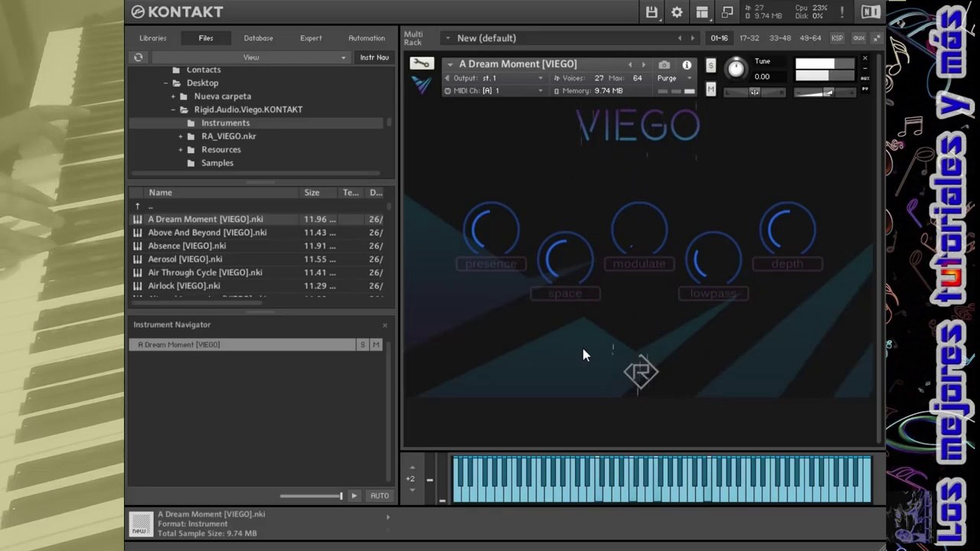Go to previous instrument arrow
This screenshot has height=551, width=980.
click(x=630, y=65)
